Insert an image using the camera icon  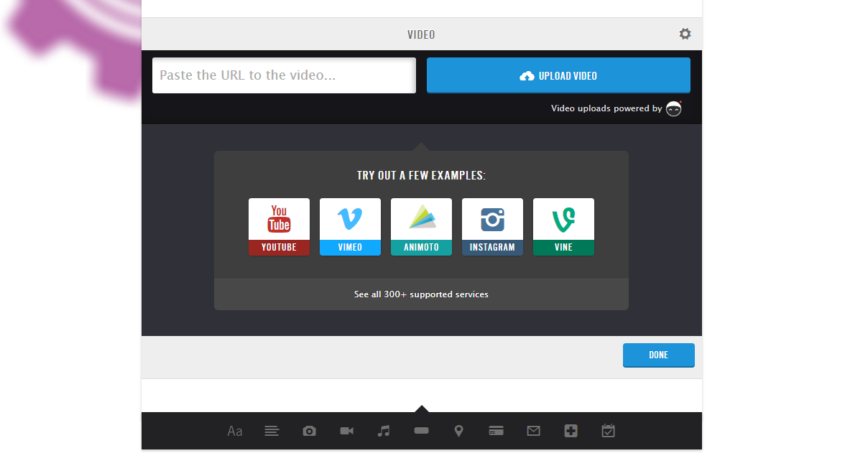point(309,431)
